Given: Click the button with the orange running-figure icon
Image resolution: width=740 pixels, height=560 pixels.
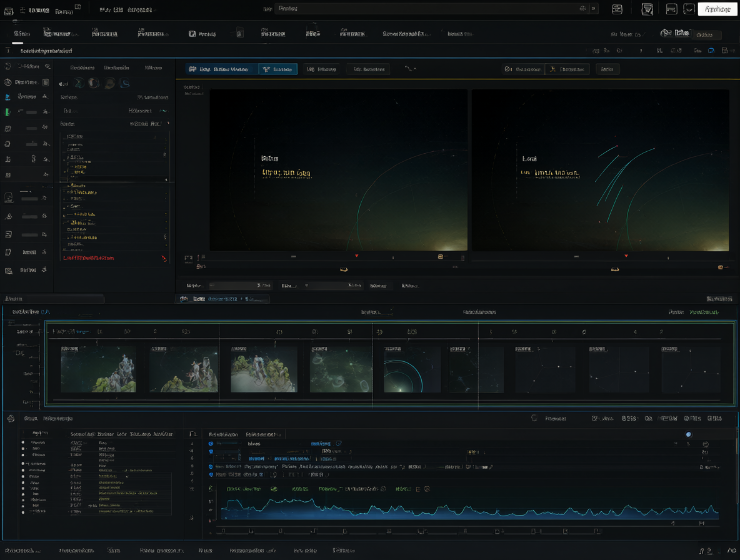Looking at the screenshot, I should pos(567,69).
